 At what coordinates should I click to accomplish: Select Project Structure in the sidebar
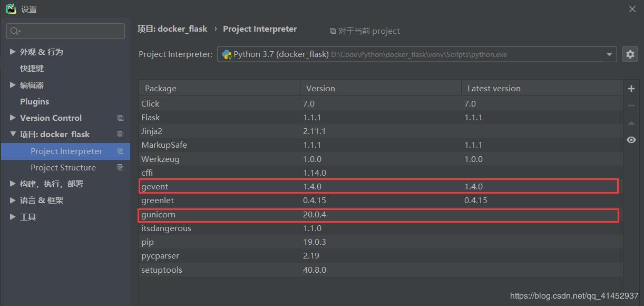pos(63,168)
